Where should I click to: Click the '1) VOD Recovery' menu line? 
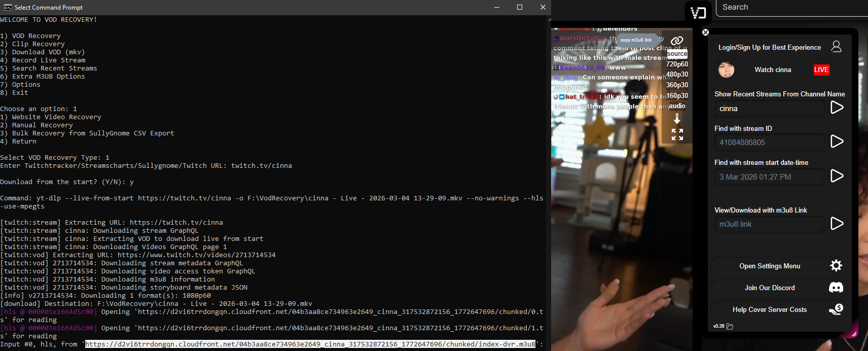click(30, 36)
